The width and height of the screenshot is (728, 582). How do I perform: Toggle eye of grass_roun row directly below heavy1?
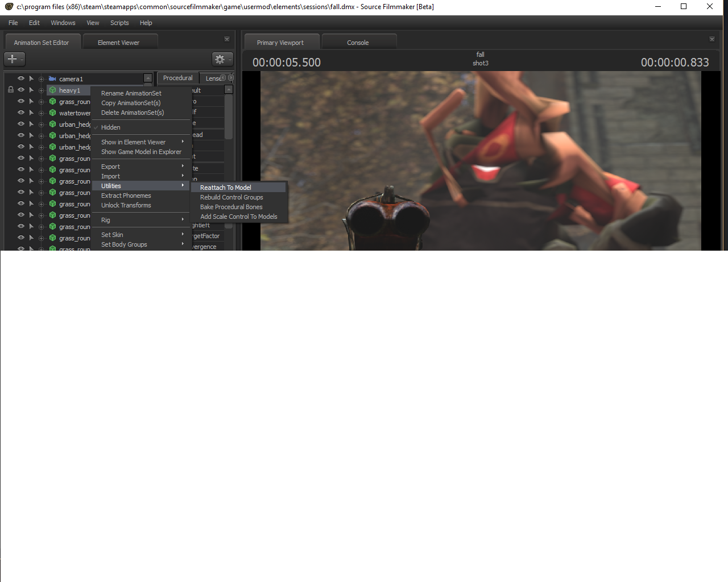[x=21, y=101]
